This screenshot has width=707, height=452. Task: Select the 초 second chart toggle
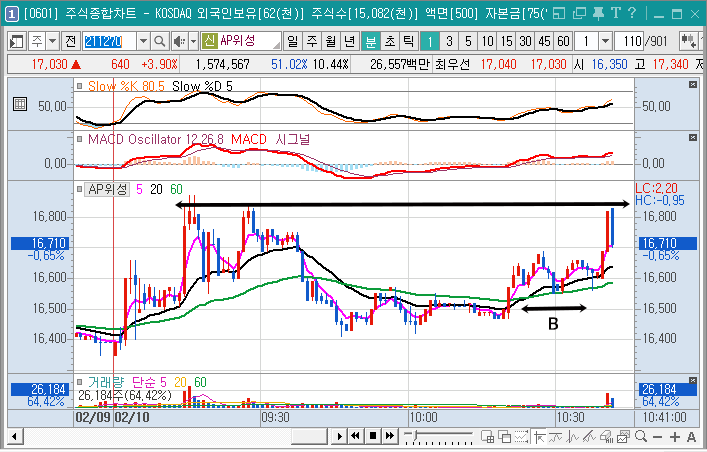pos(390,42)
